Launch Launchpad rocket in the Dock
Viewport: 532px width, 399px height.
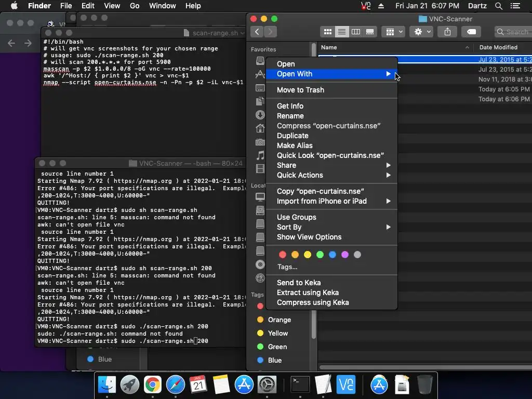click(x=129, y=385)
